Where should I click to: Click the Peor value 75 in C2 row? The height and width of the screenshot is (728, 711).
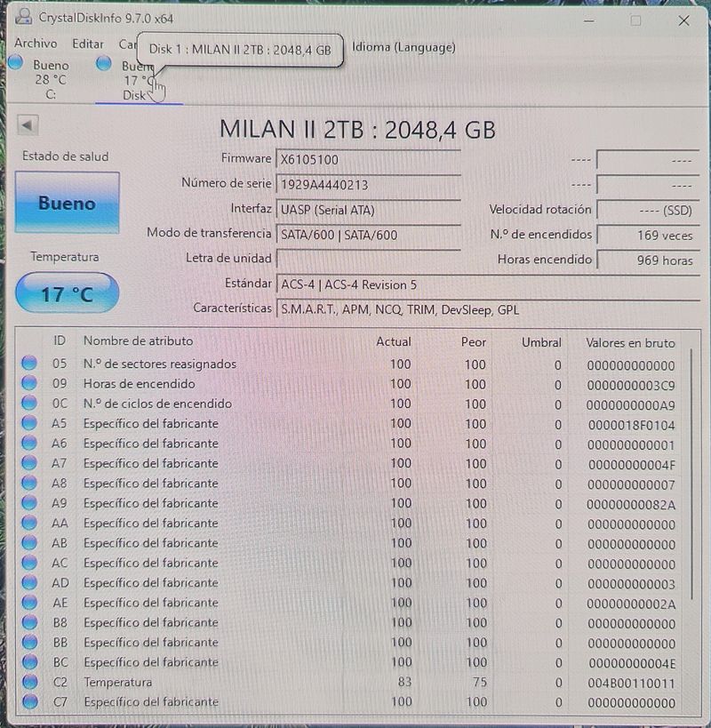click(x=479, y=682)
